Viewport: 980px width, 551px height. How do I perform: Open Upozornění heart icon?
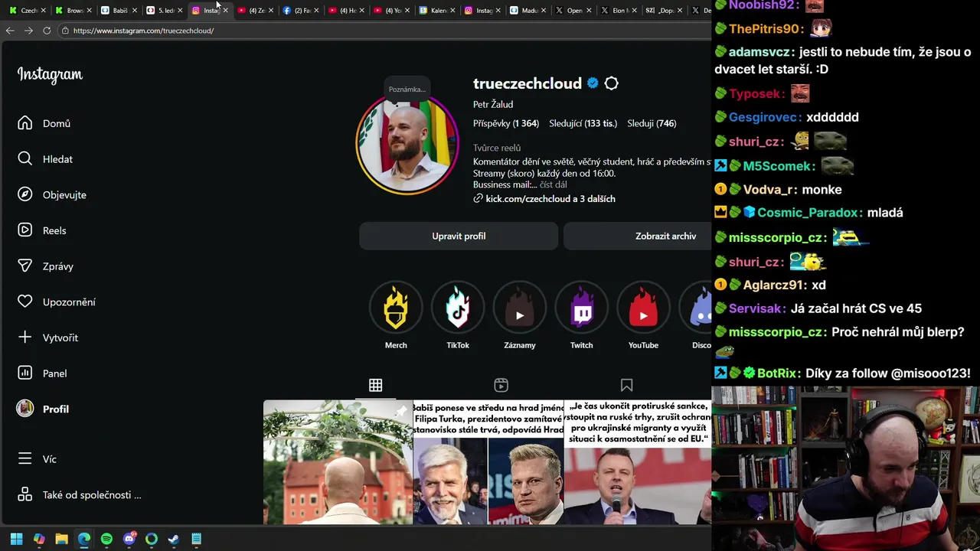coord(25,302)
